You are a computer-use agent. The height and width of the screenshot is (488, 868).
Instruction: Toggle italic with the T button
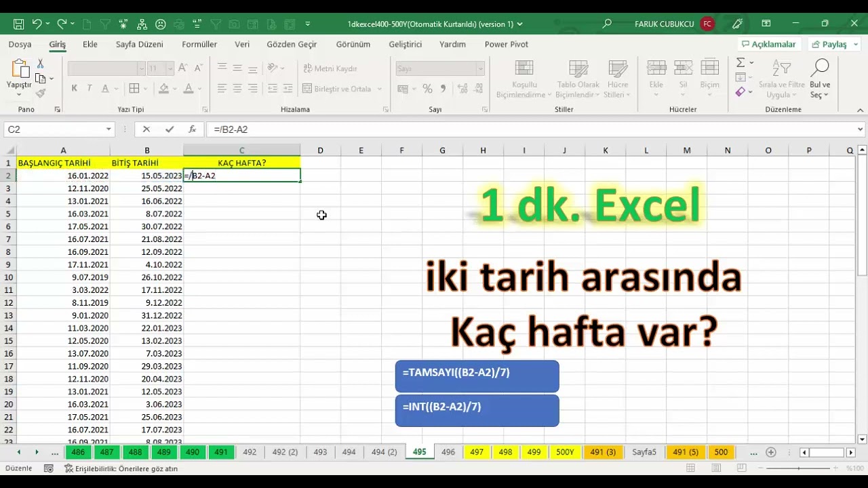[x=90, y=89]
